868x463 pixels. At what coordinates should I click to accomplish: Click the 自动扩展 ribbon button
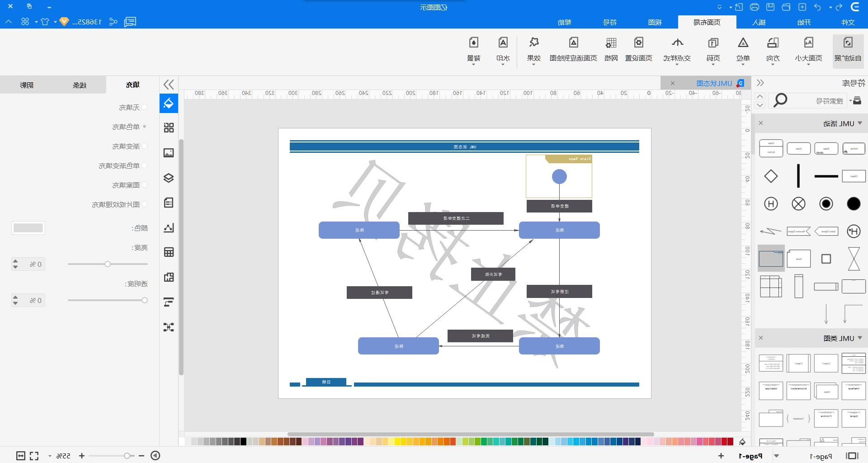click(848, 51)
